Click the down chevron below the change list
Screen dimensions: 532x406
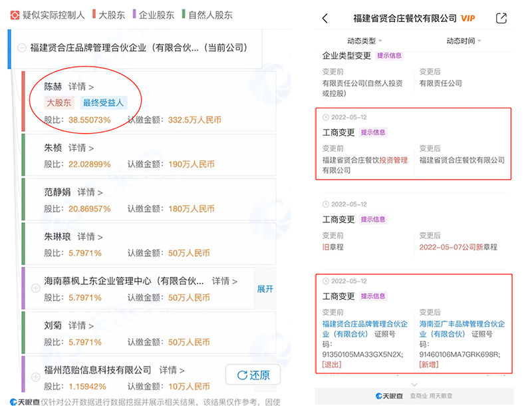point(414,384)
